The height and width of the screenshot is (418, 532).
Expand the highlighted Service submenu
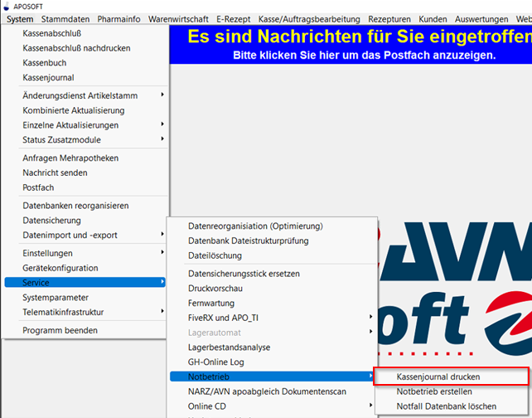click(x=85, y=283)
